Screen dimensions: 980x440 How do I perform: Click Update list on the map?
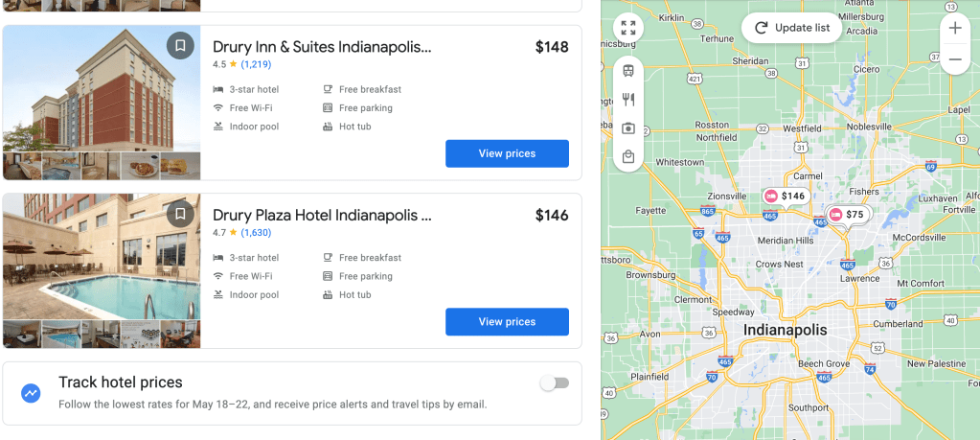(x=791, y=28)
